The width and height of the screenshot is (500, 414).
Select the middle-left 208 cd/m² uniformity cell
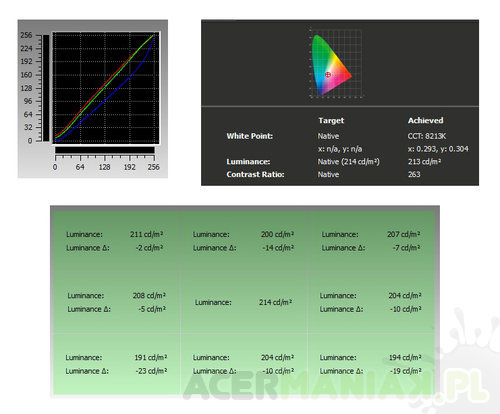coord(117,303)
